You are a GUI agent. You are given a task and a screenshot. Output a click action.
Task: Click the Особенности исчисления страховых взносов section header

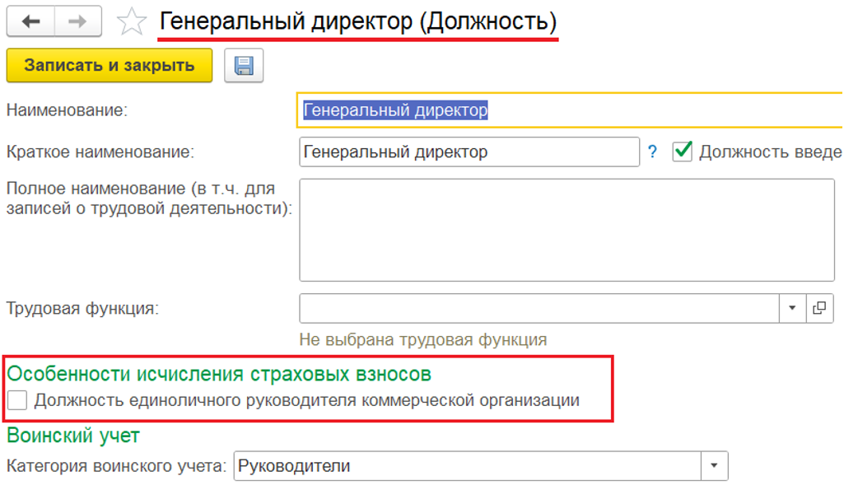coord(219,374)
